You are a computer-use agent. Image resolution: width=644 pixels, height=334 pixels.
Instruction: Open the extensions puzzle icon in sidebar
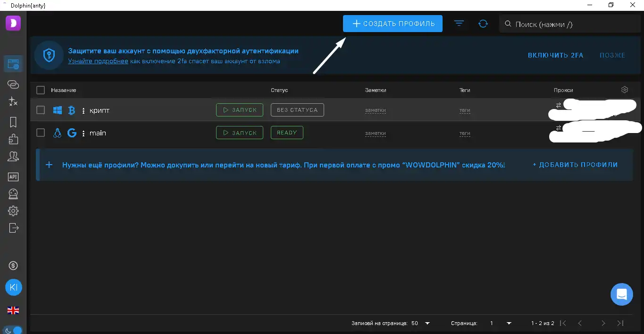tap(13, 139)
